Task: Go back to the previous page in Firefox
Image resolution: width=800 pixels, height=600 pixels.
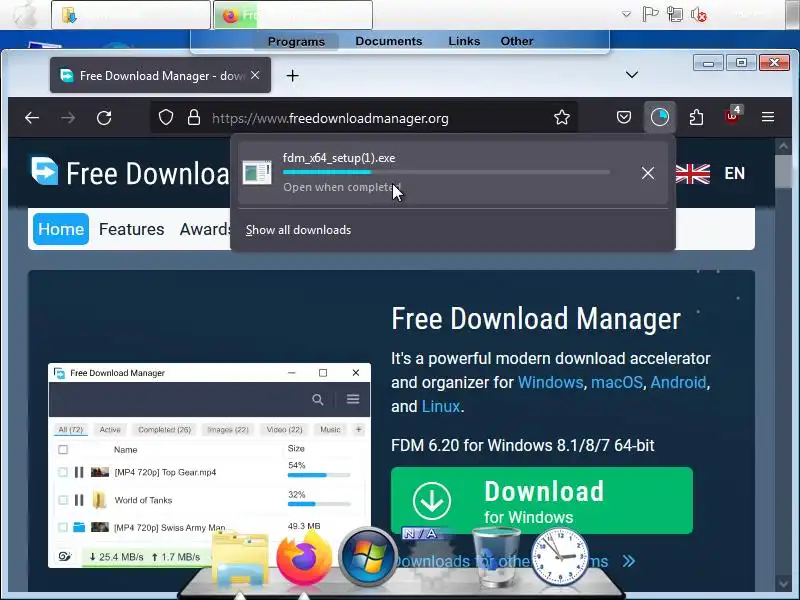Action: coord(32,118)
